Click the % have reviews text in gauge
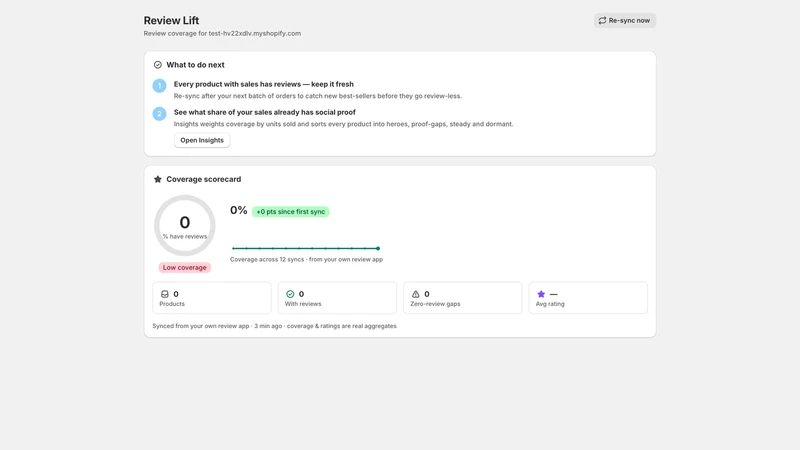This screenshot has width=800, height=450. (185, 236)
